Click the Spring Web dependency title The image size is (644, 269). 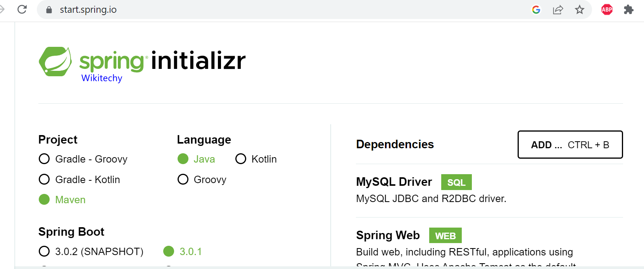click(388, 235)
